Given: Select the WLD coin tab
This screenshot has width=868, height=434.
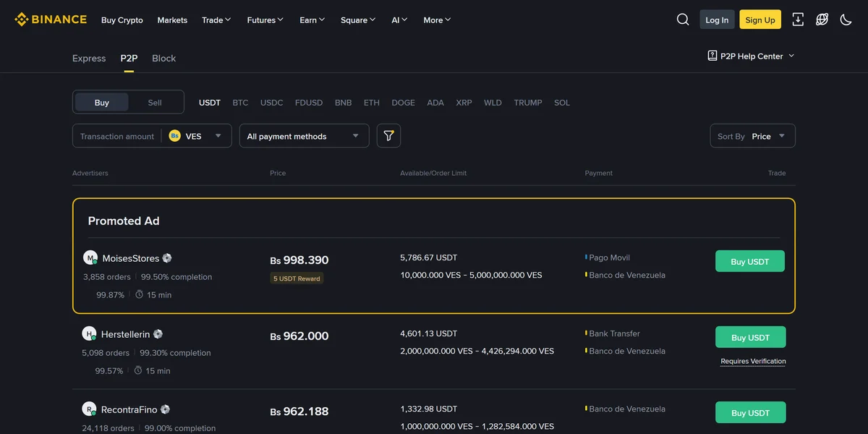Looking at the screenshot, I should [493, 103].
